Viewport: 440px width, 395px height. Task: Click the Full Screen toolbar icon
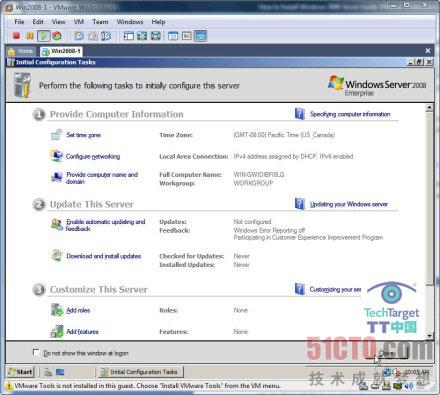click(156, 36)
